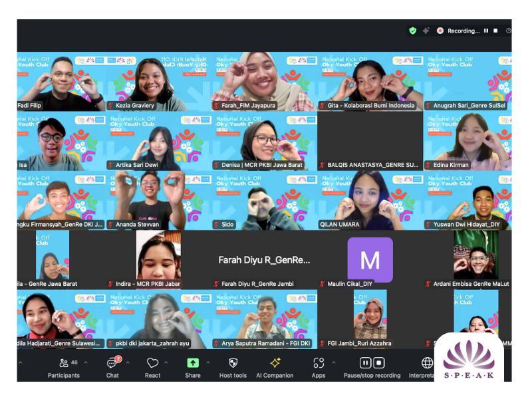Open Host tools shield icon
Viewport: 532px width, 399px height.
pyautogui.click(x=233, y=363)
